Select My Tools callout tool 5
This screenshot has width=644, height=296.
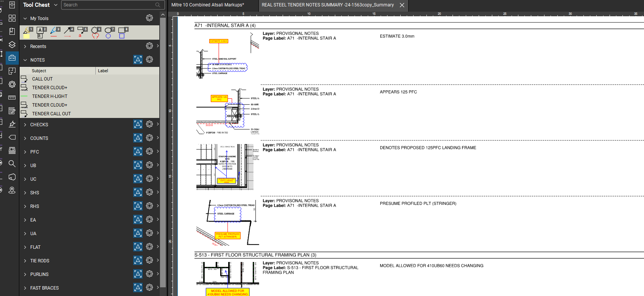82,33
